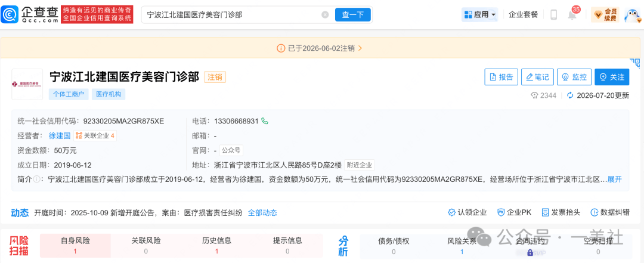Click the address 浙江省宁波市江北区人民路85号D座2楼
Image resolution: width=644 pixels, height=263 pixels.
tap(278, 165)
